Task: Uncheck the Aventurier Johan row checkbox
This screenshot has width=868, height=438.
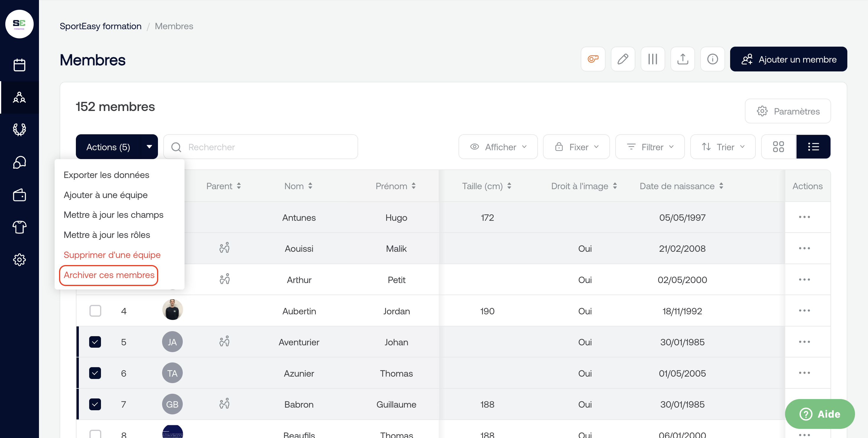Action: 95,342
